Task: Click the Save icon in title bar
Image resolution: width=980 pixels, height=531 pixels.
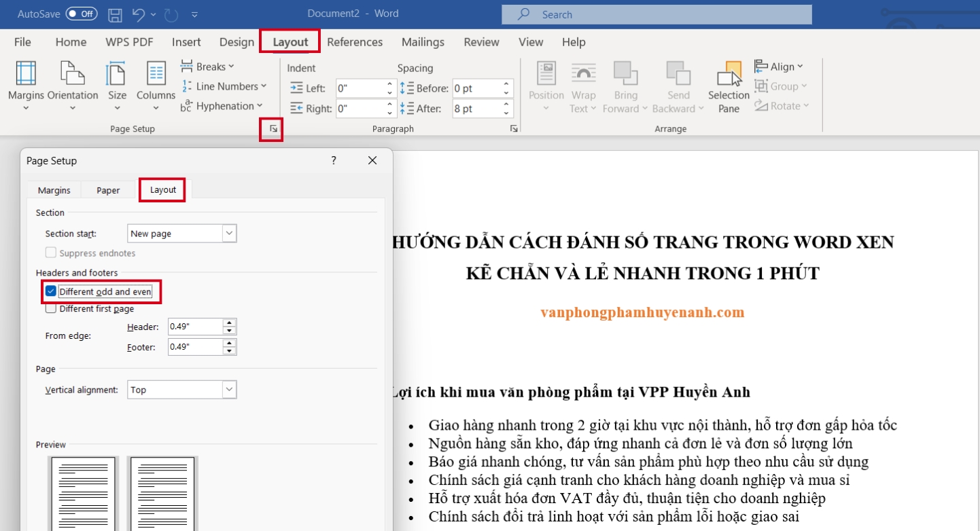Action: pyautogui.click(x=116, y=14)
